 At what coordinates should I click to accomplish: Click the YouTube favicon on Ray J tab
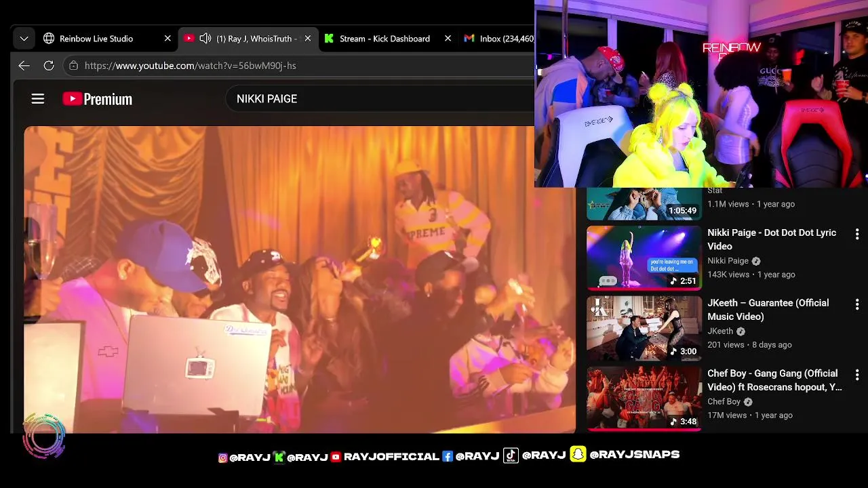[x=189, y=39]
